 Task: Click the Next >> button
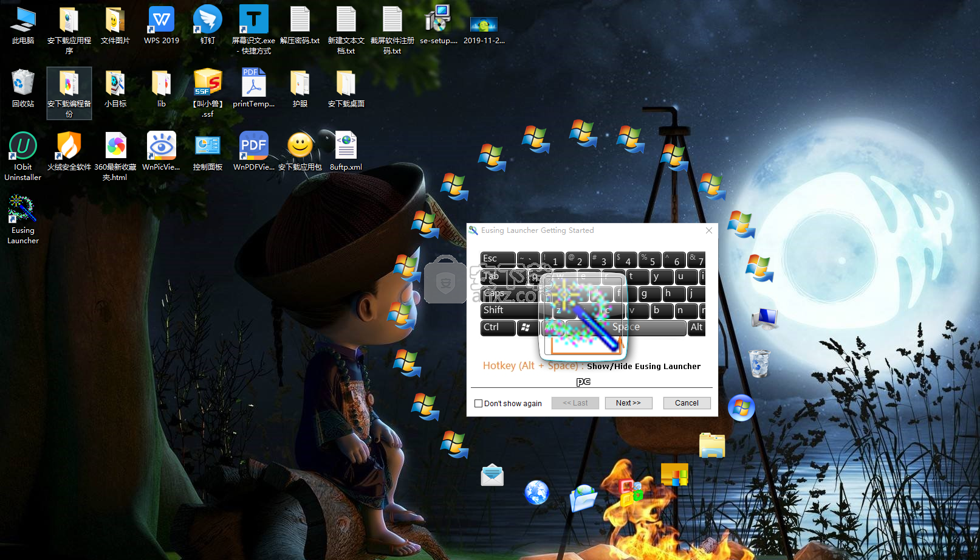tap(628, 403)
